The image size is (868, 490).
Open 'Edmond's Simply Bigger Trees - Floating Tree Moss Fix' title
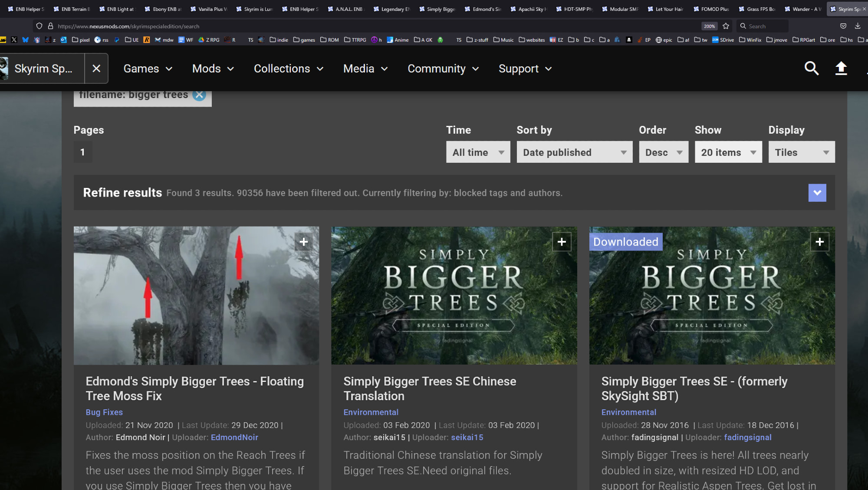194,388
